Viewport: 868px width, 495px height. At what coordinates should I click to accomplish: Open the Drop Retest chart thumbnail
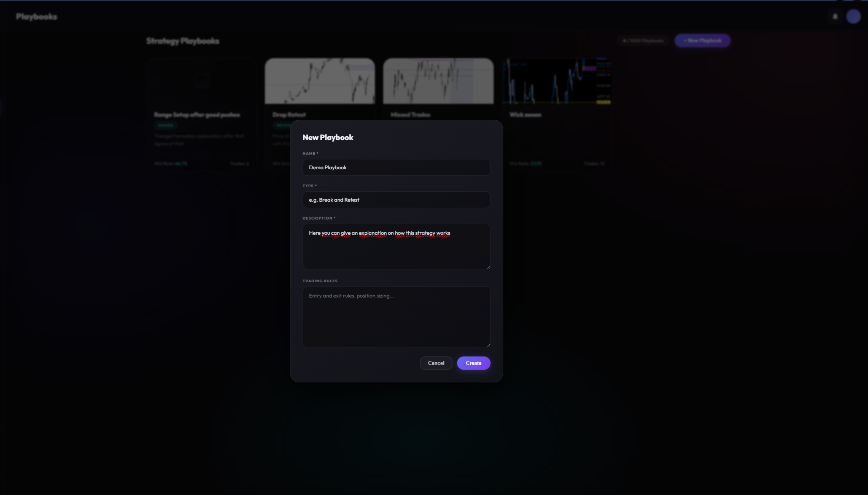[320, 81]
